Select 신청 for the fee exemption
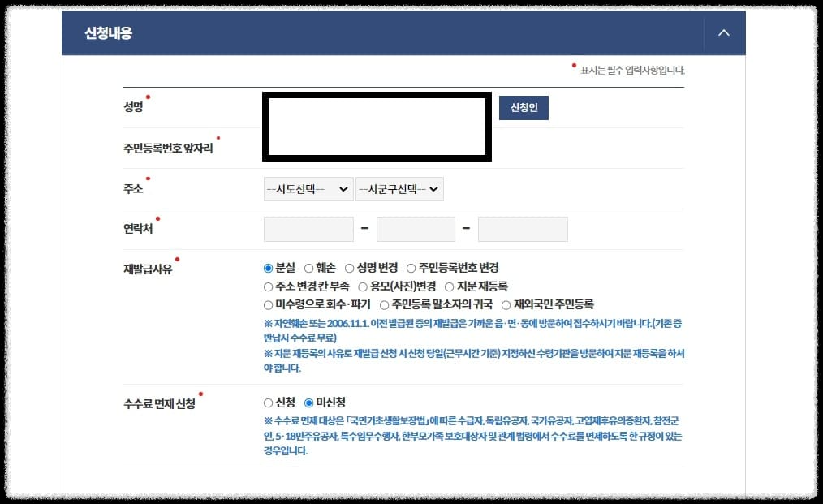The width and height of the screenshot is (823, 504). point(268,402)
